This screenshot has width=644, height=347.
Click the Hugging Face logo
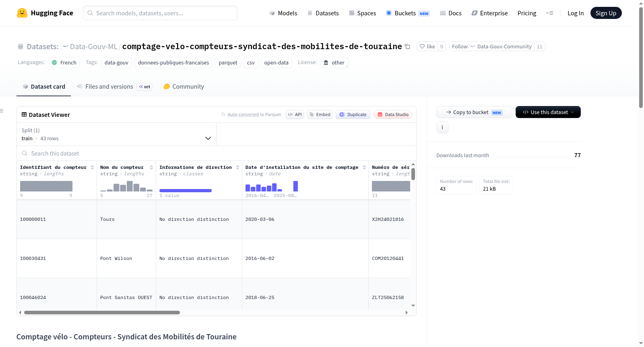pos(45,13)
